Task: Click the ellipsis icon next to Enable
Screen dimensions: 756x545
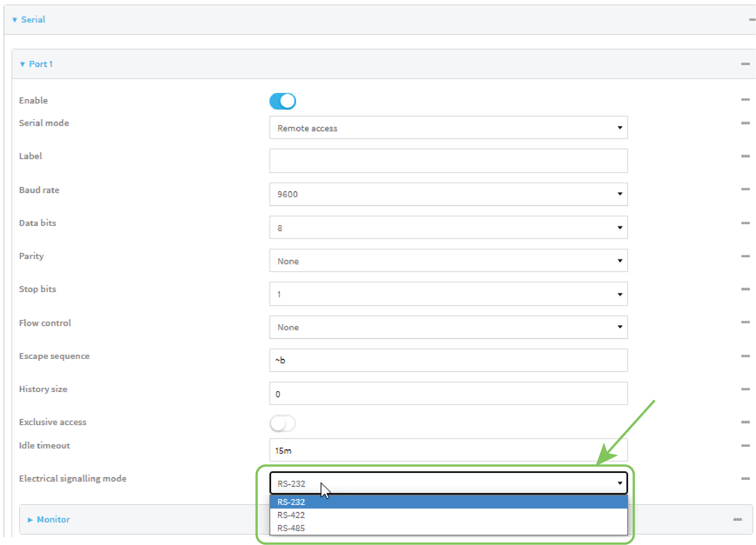Action: point(745,99)
